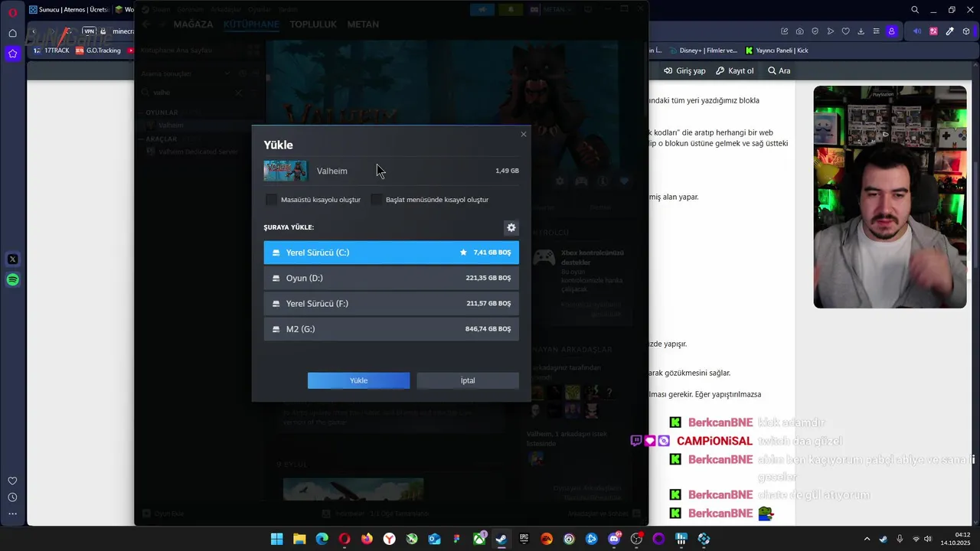The width and height of the screenshot is (980, 551).
Task: Open Opera sidebar history clock icon
Action: pos(12,497)
